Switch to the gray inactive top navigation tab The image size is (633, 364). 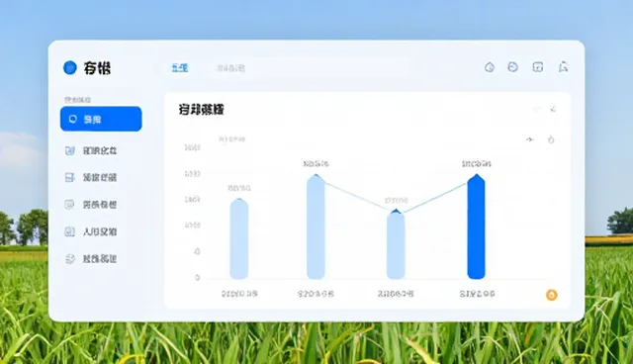tap(230, 68)
